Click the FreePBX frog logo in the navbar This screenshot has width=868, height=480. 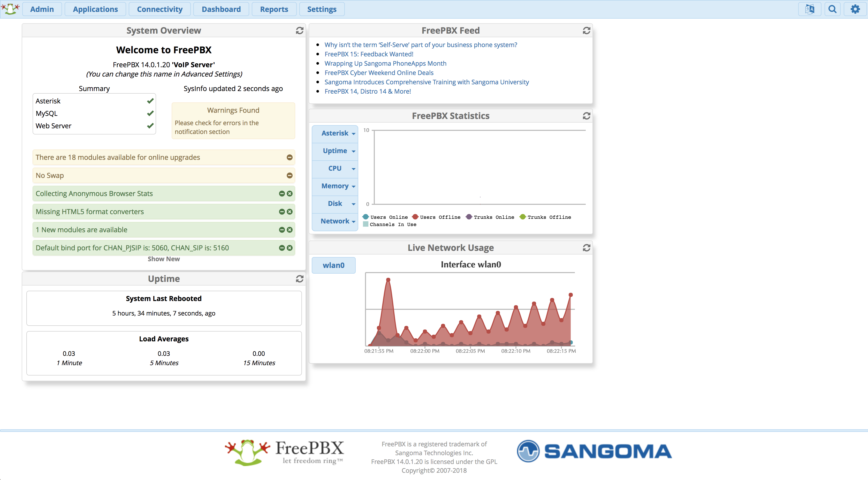pyautogui.click(x=10, y=9)
